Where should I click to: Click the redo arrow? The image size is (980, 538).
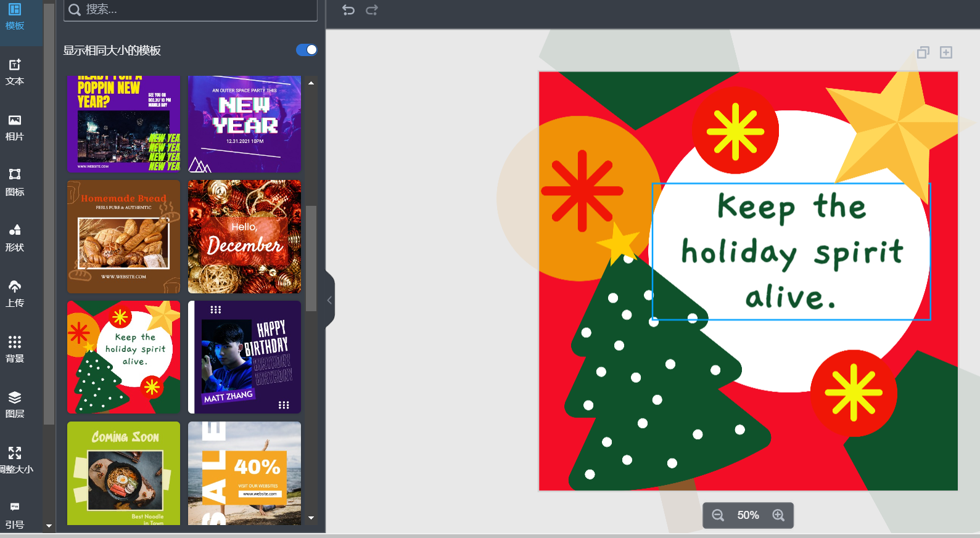[372, 10]
